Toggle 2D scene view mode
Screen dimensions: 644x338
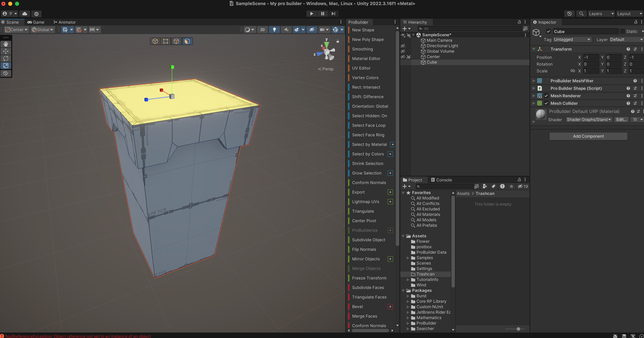[262, 30]
